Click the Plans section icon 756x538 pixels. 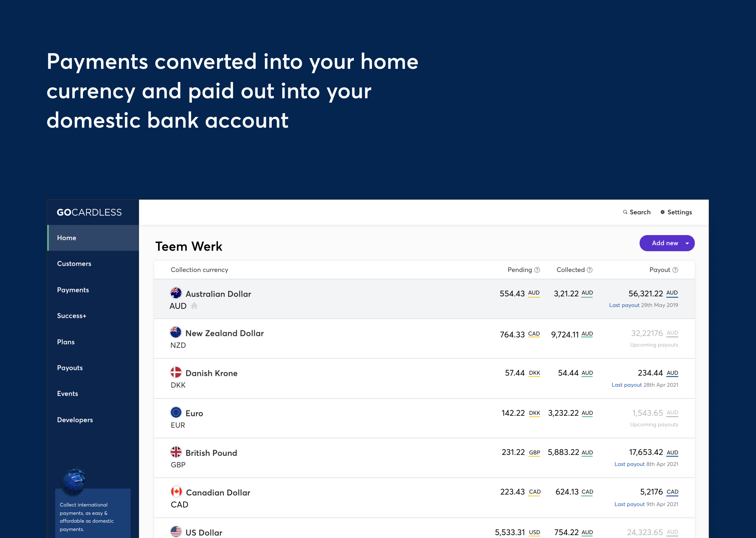tap(66, 342)
